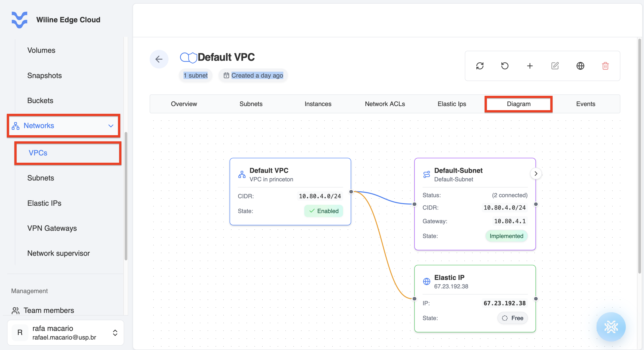Click the Implemented state badge
The width and height of the screenshot is (644, 350).
click(x=506, y=236)
